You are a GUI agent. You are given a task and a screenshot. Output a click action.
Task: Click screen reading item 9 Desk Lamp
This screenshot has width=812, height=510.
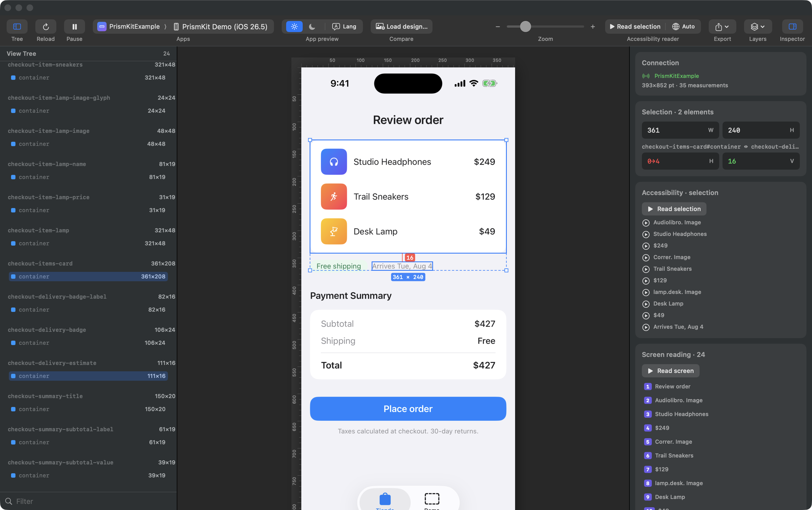(664, 497)
